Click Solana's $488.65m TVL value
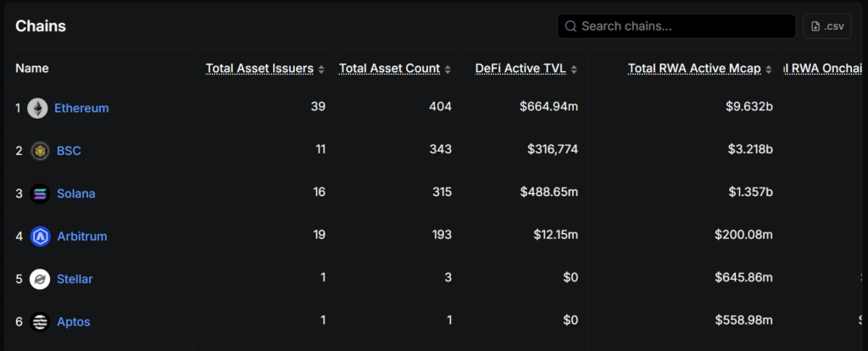This screenshot has width=868, height=351. (x=549, y=192)
